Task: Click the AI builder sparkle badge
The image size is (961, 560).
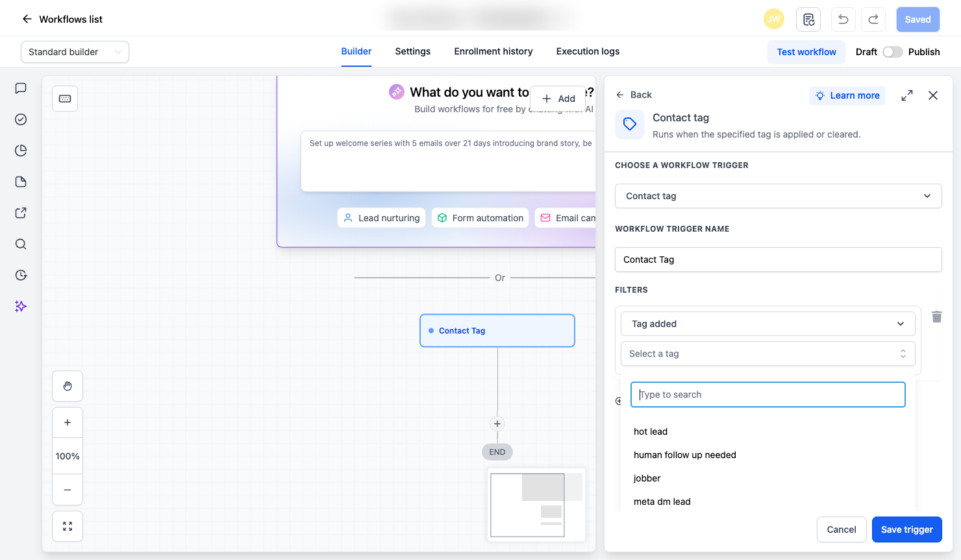Action: click(x=397, y=92)
